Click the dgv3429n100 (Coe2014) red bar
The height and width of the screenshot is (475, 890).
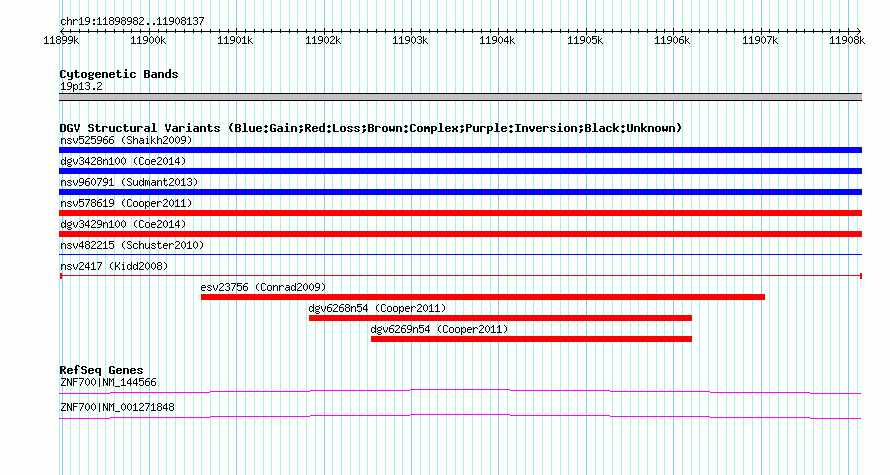[x=460, y=234]
